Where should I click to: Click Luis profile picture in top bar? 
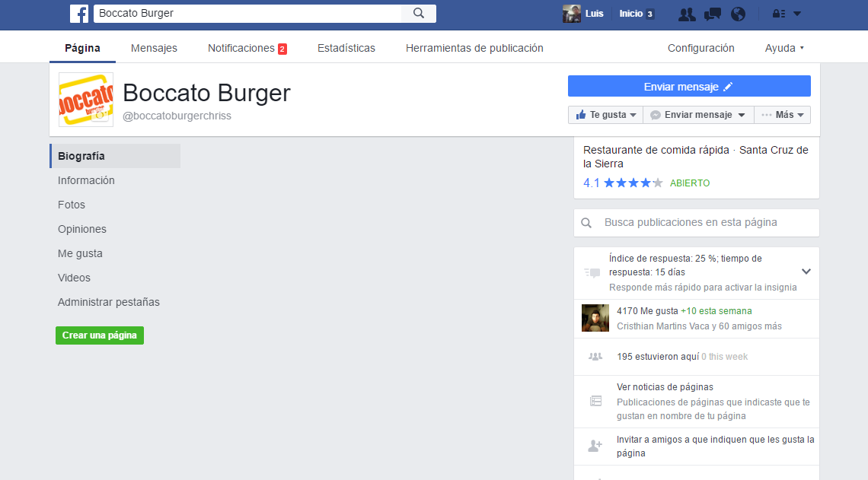click(x=571, y=14)
